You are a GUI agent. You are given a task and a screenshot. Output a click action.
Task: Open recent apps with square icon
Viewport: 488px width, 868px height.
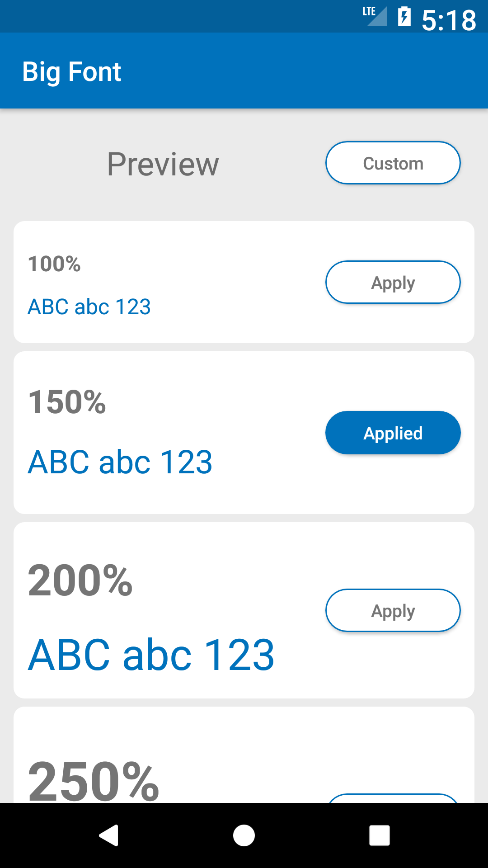380,835
